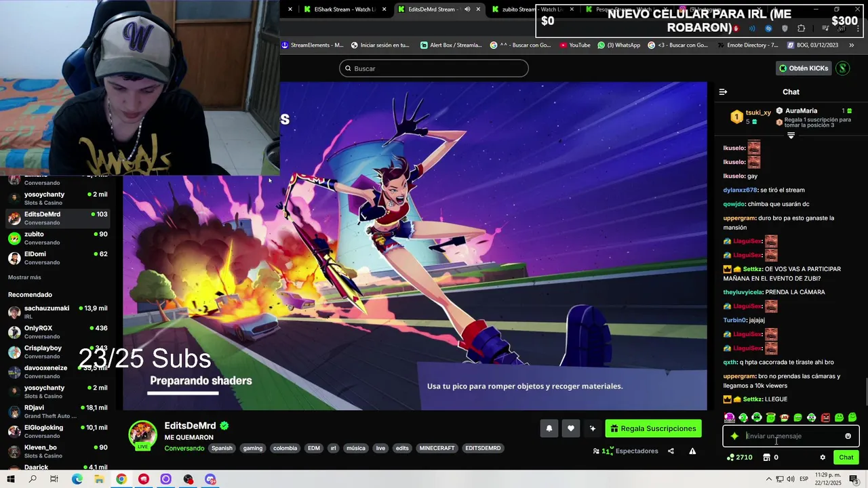Click the Buscar search field
This screenshot has width=868, height=488.
(434, 68)
